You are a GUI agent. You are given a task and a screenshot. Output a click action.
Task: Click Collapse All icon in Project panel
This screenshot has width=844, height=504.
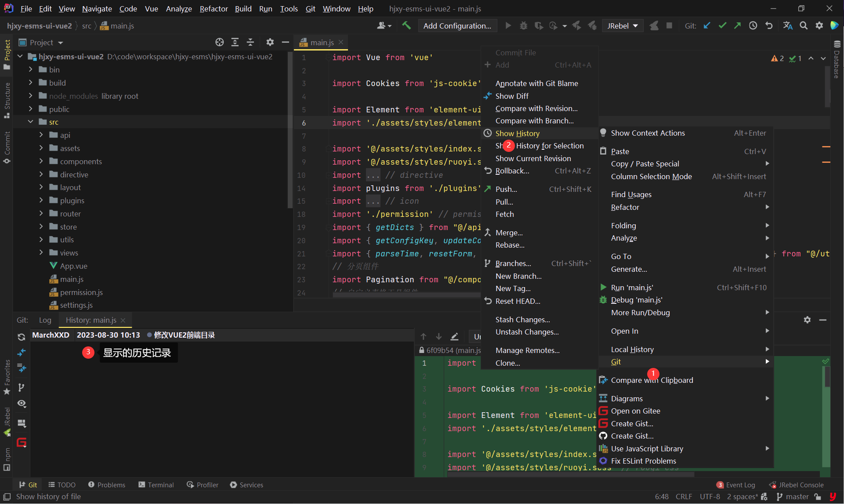tap(250, 42)
